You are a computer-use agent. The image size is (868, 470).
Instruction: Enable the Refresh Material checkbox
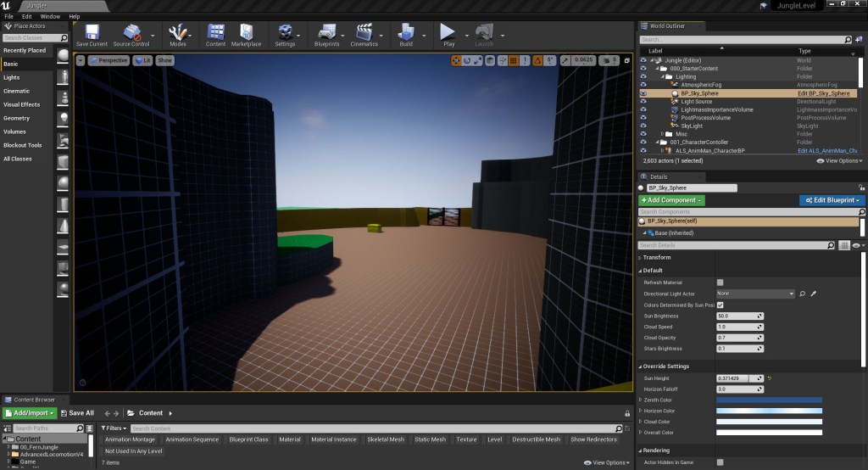[720, 283]
